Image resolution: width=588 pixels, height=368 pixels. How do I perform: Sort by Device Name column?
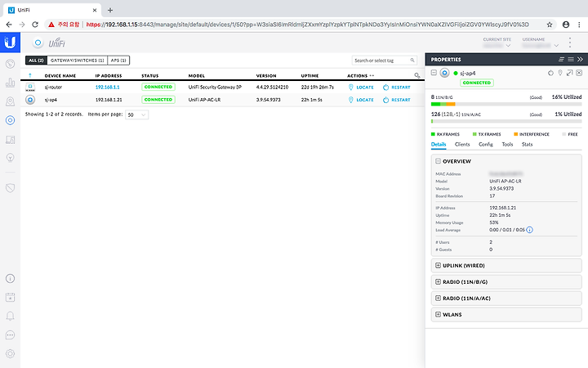click(60, 76)
